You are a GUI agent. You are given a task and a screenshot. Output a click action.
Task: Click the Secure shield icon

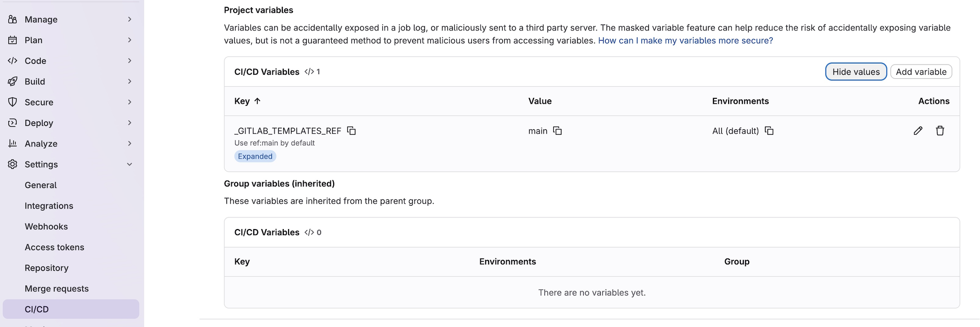point(13,102)
